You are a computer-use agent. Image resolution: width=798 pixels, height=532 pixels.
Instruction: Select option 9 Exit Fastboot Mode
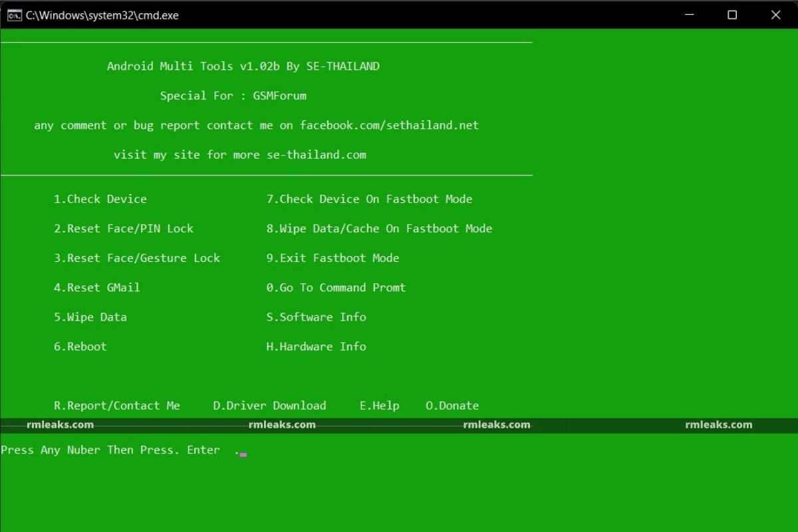[x=333, y=258]
